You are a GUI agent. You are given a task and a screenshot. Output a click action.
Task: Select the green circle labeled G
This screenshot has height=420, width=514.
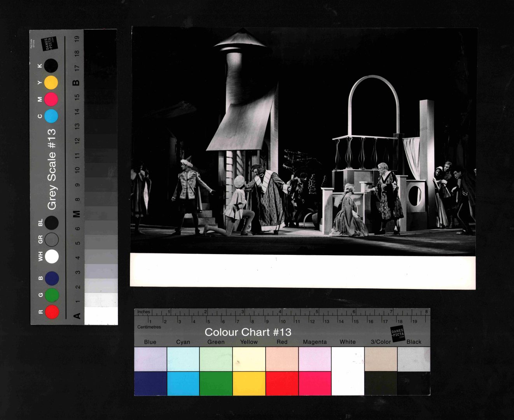[x=52, y=295]
